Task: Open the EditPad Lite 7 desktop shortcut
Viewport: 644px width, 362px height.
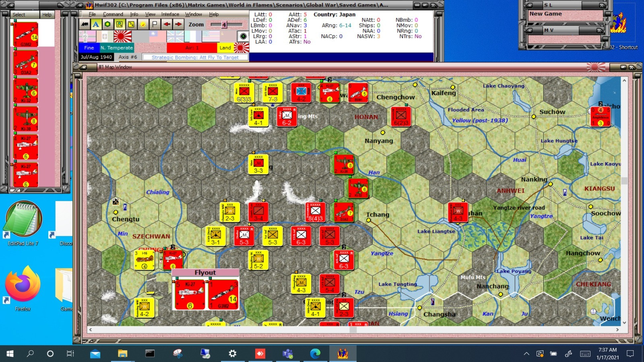Action: [x=23, y=224]
